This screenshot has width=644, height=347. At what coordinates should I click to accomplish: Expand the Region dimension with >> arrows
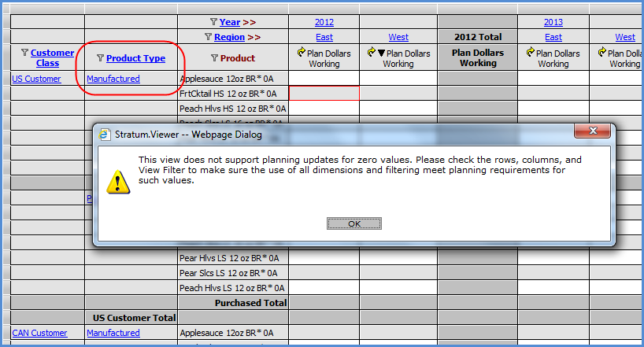[x=254, y=37]
